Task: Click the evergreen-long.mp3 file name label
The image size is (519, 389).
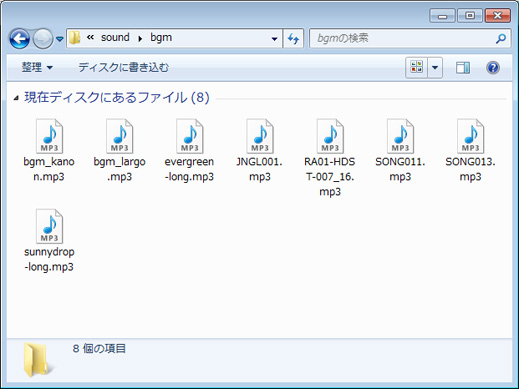Action: click(x=189, y=169)
